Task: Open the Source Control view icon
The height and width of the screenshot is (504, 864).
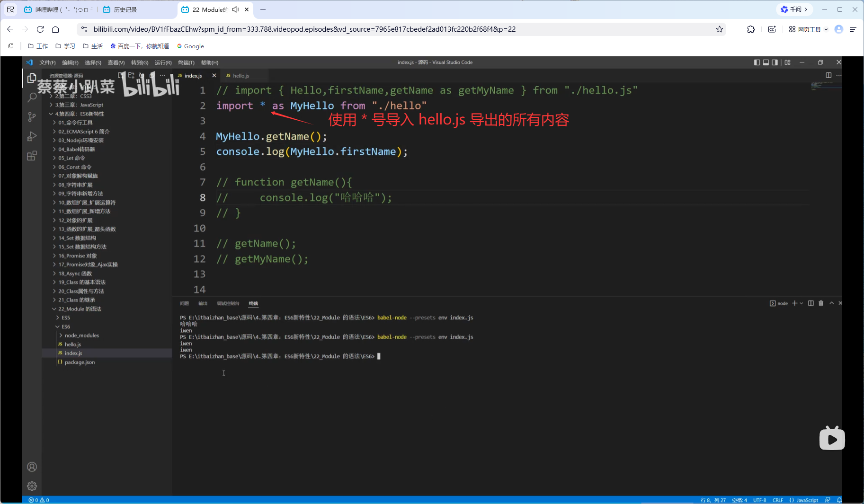Action: [32, 117]
